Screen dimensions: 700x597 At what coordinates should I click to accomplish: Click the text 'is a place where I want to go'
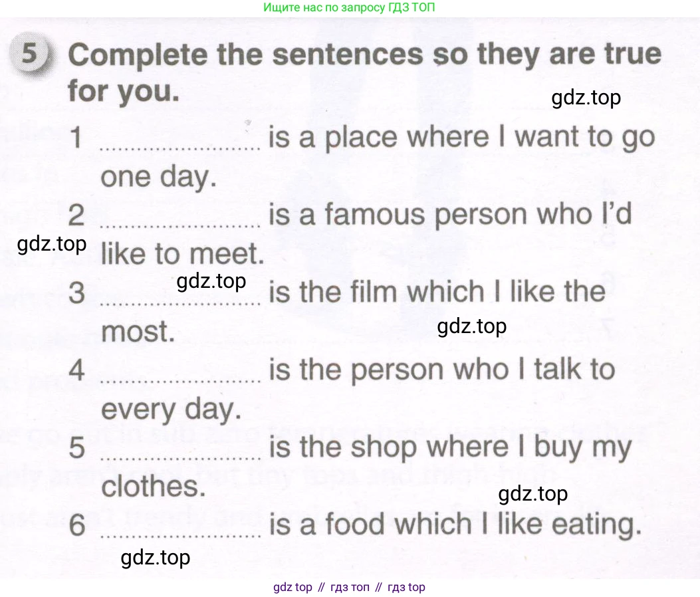click(x=461, y=137)
